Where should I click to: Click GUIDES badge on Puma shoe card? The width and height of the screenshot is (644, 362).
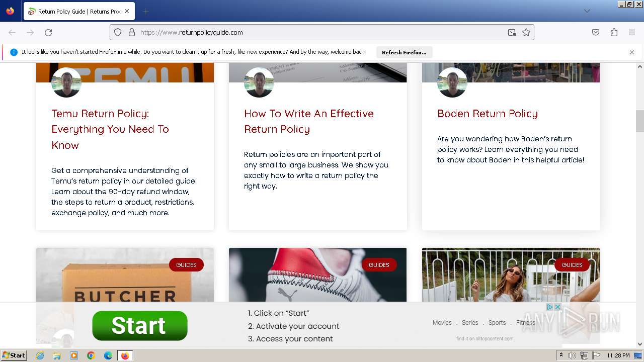(x=379, y=265)
